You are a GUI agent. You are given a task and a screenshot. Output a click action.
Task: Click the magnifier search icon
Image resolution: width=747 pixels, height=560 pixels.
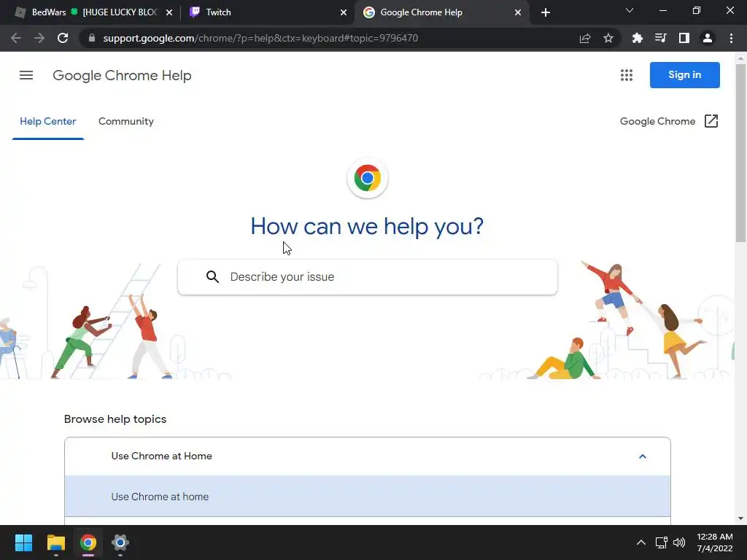tap(212, 276)
